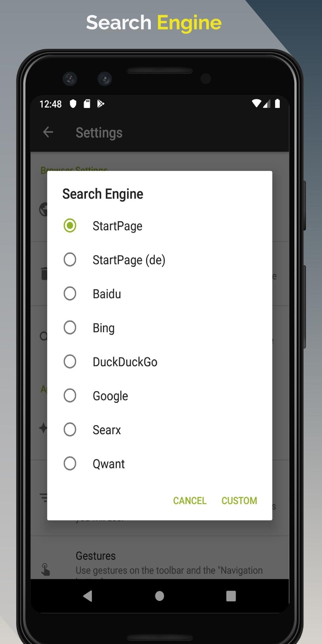Tap the Settings title text
The image size is (322, 644).
coord(99,133)
